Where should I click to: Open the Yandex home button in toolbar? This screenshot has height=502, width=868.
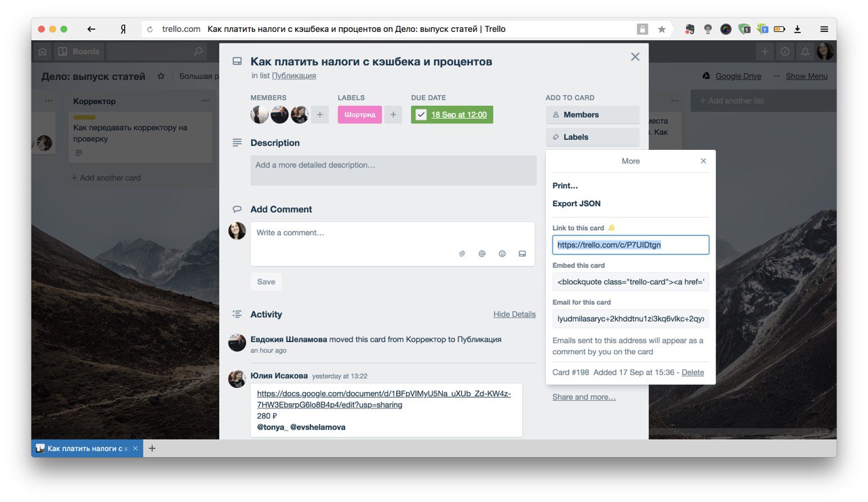123,29
